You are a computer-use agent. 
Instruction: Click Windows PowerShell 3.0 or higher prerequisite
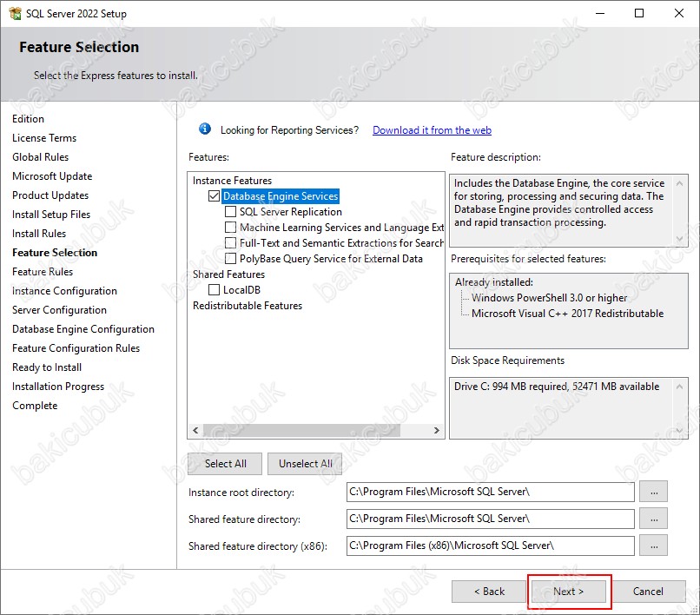coord(549,298)
